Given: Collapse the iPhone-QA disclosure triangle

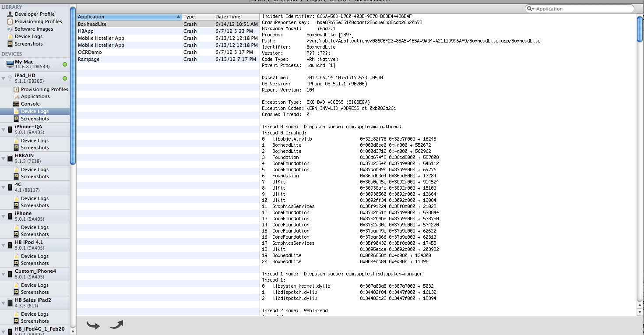Looking at the screenshot, I should tap(4, 129).
